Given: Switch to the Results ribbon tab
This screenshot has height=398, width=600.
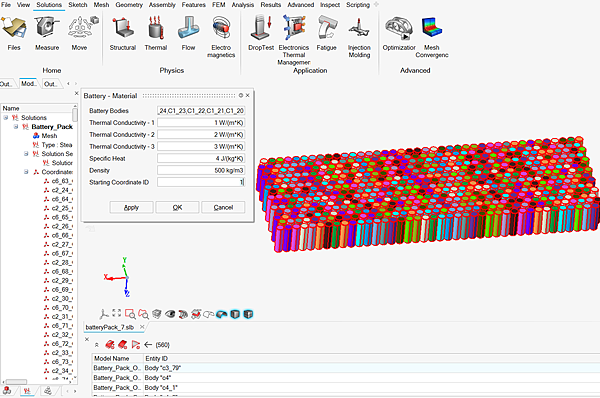Looking at the screenshot, I should coord(271,5).
